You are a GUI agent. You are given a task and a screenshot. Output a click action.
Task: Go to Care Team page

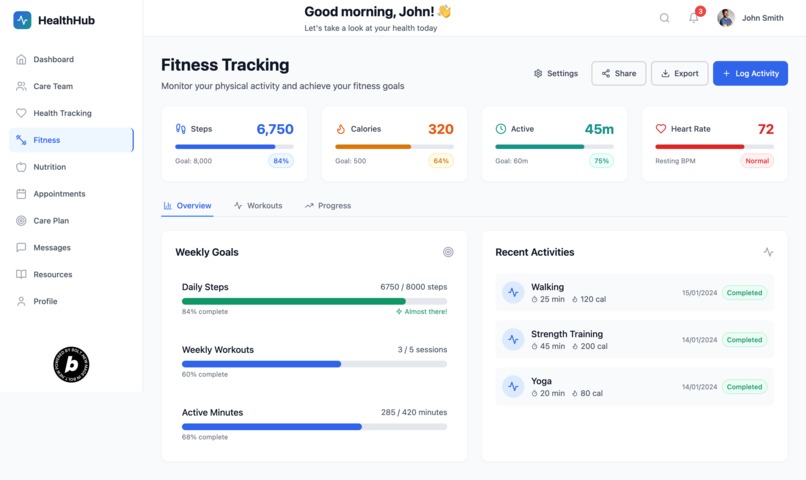tap(71, 86)
